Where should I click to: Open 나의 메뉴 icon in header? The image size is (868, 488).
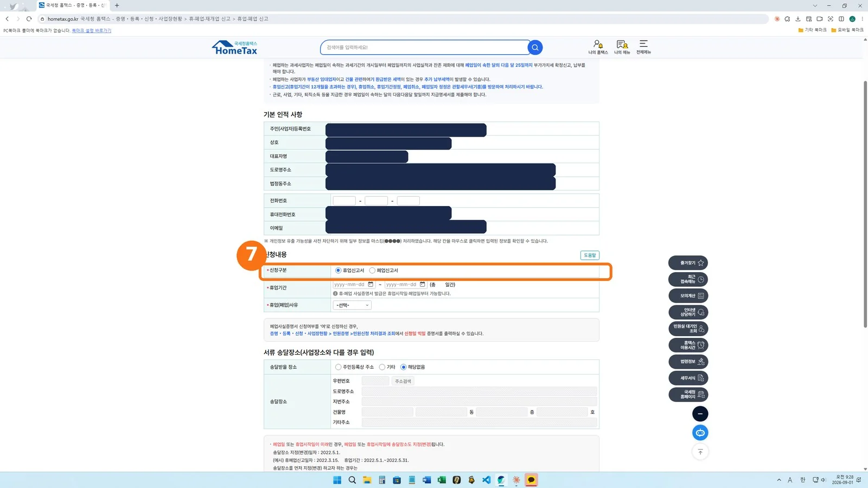pos(622,47)
